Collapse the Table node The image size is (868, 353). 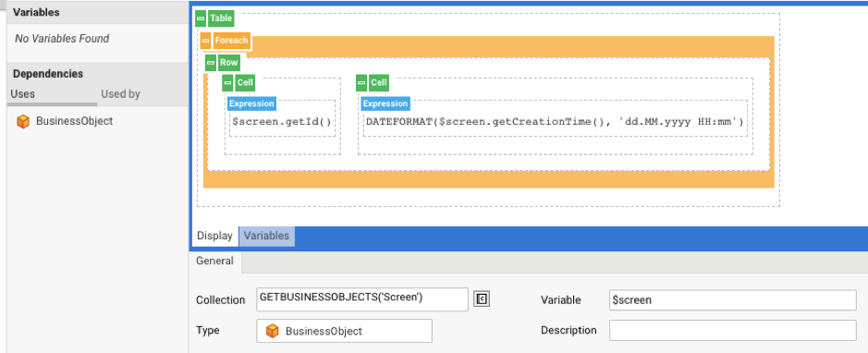pyautogui.click(x=201, y=18)
